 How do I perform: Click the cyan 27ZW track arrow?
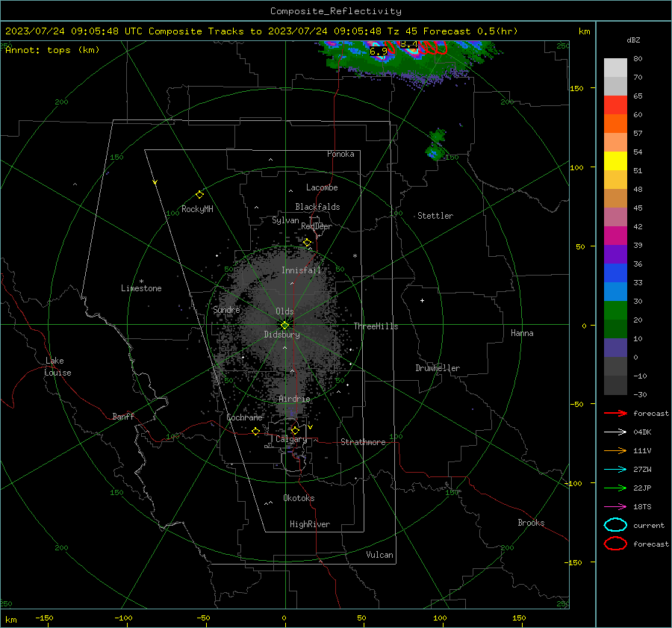click(x=615, y=470)
